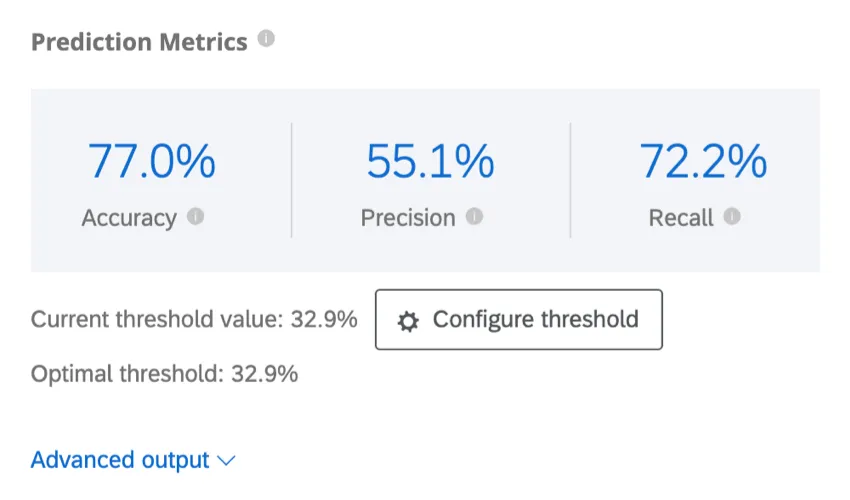Click the 55.1% precision value

pos(430,161)
